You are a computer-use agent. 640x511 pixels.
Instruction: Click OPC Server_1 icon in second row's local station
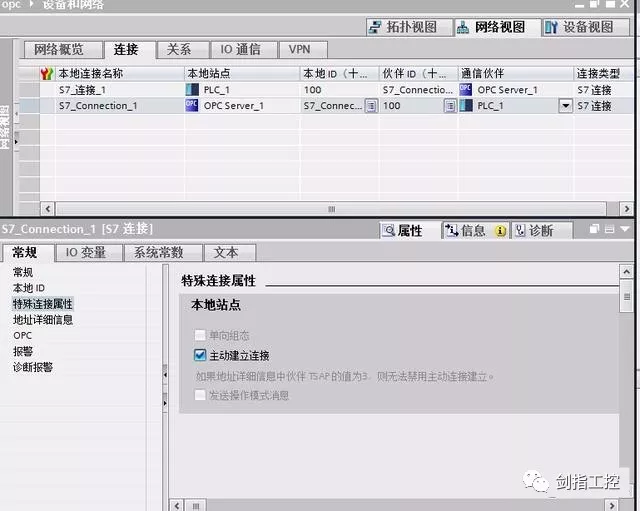[193, 106]
